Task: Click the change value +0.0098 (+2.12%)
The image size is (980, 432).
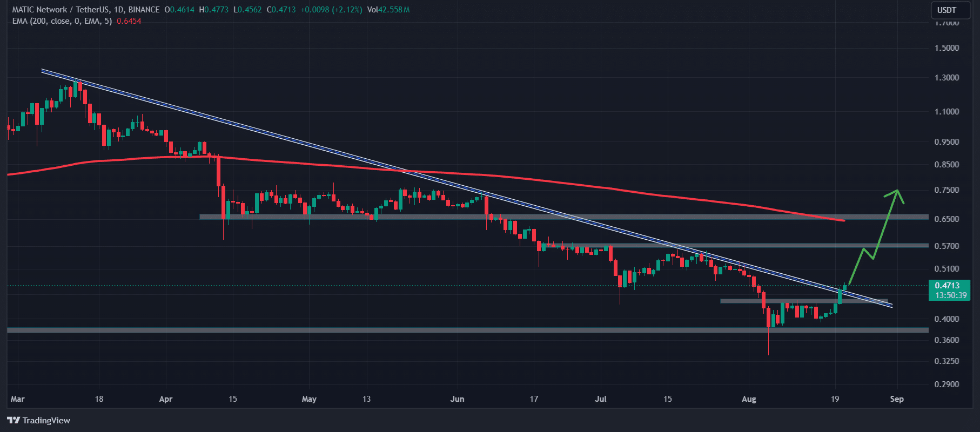Action: point(332,10)
